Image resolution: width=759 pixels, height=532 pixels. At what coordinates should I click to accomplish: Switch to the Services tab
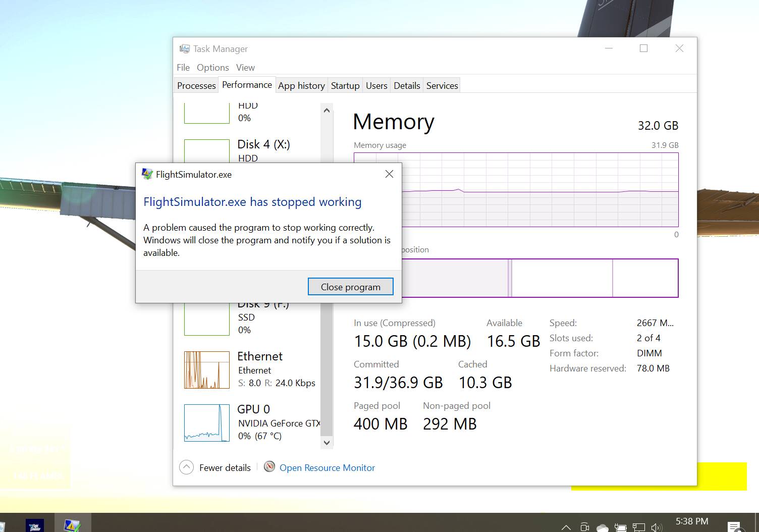coord(442,86)
